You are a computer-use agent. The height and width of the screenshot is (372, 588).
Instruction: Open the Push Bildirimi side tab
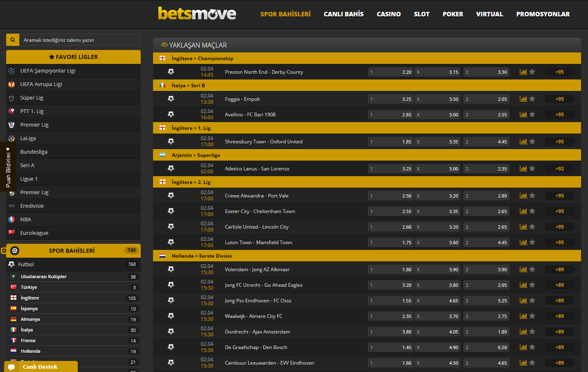tap(8, 168)
